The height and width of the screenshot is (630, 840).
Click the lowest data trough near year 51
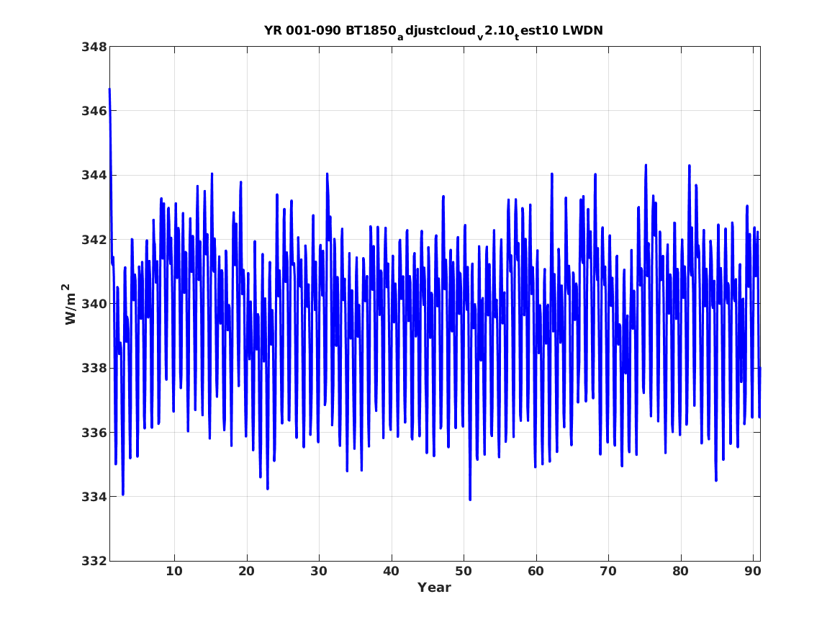(470, 499)
